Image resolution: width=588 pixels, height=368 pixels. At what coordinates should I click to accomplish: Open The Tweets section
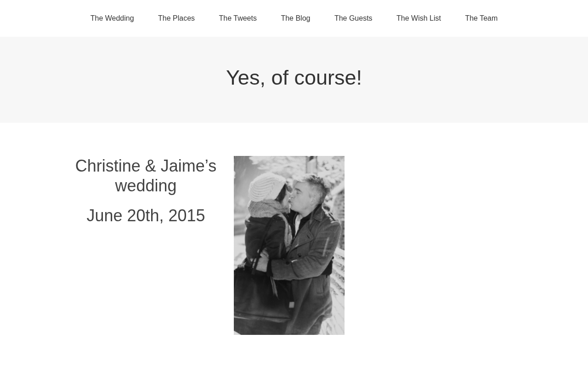pos(237,18)
